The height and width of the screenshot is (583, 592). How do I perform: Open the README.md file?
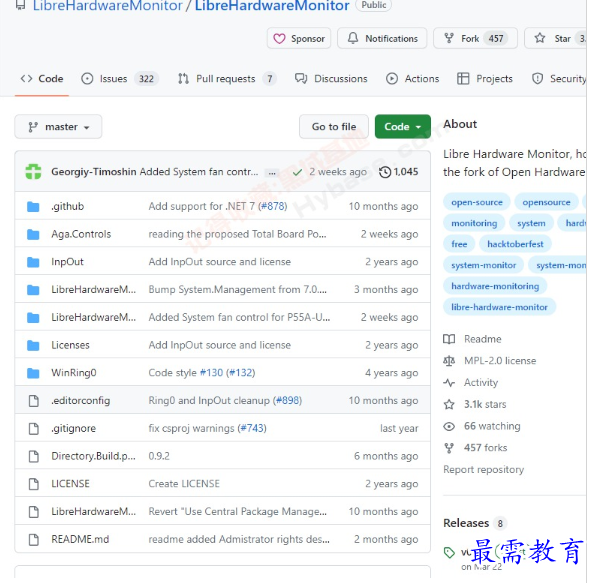coord(80,539)
